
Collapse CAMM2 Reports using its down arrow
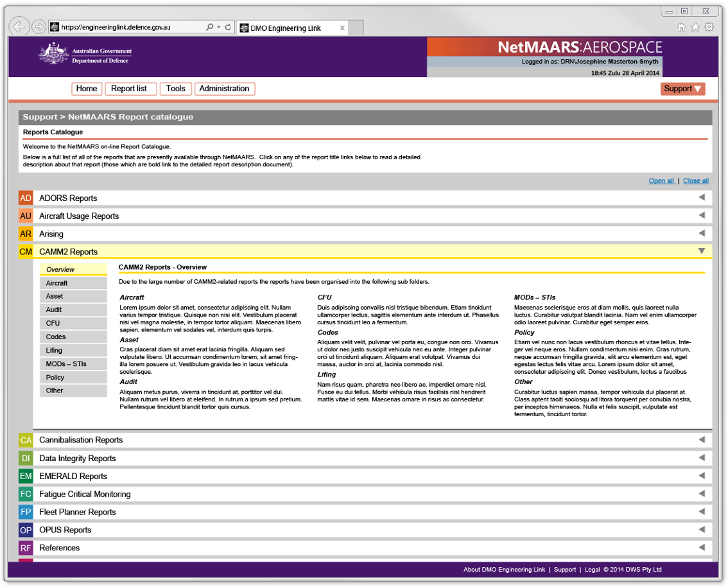[702, 250]
